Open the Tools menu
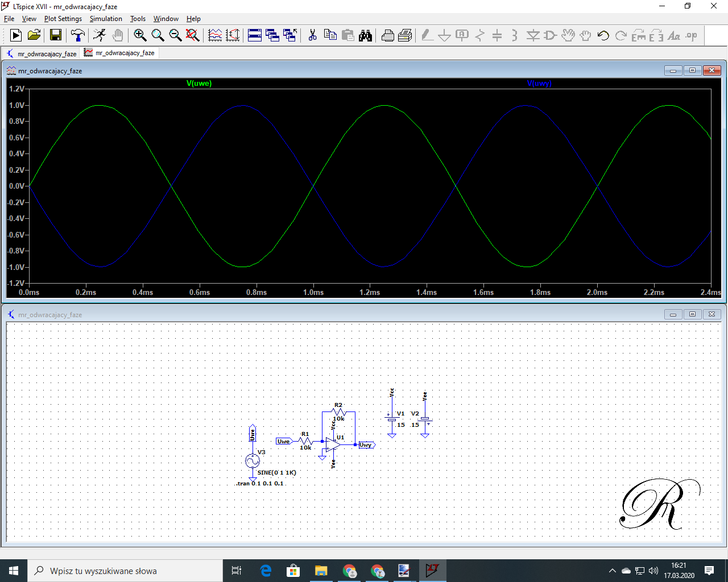Image resolution: width=728 pixels, height=582 pixels. click(x=138, y=19)
